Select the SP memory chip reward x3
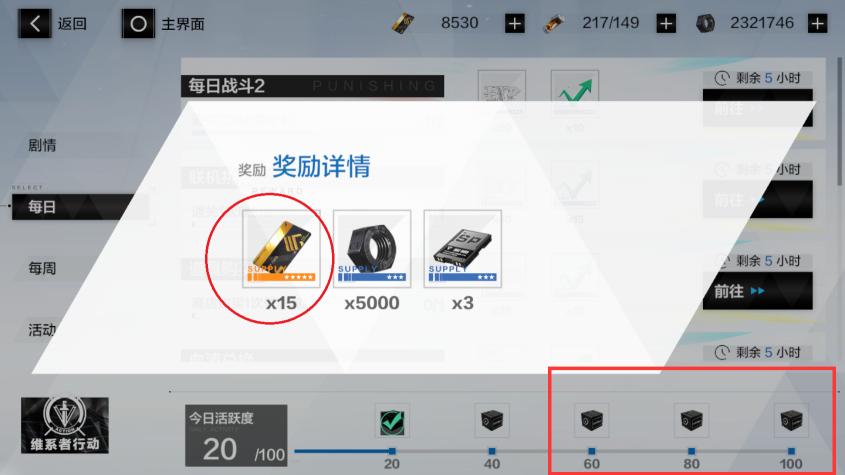 462,249
